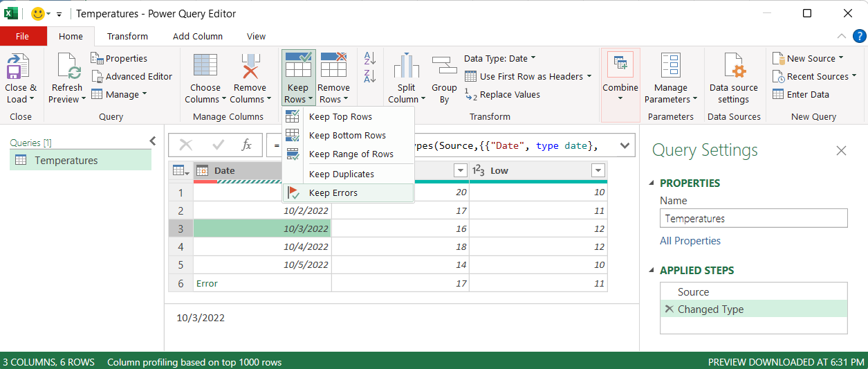Click Enter Data
868x369 pixels.
pos(800,94)
